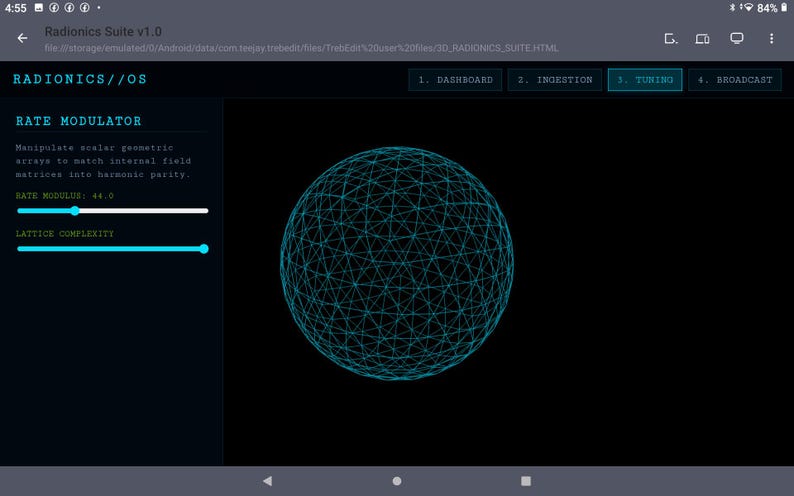This screenshot has width=794, height=496.
Task: Tap the multi-device preview icon
Action: click(702, 38)
